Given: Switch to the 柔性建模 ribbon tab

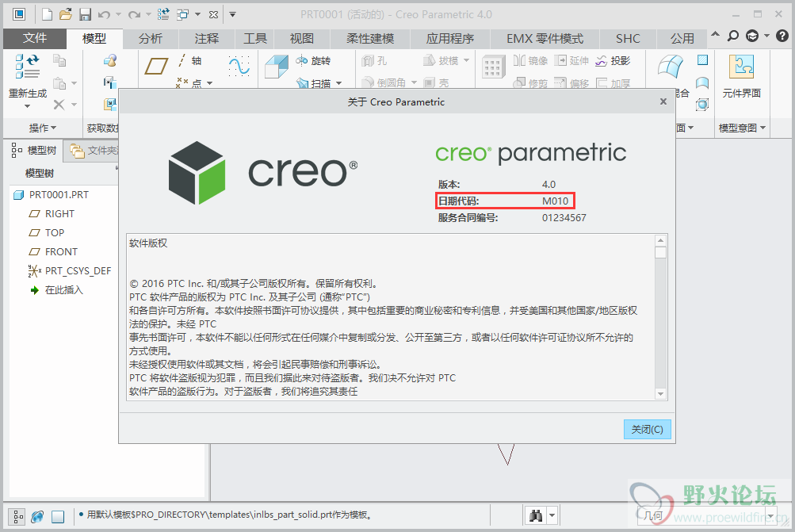Looking at the screenshot, I should (370, 39).
